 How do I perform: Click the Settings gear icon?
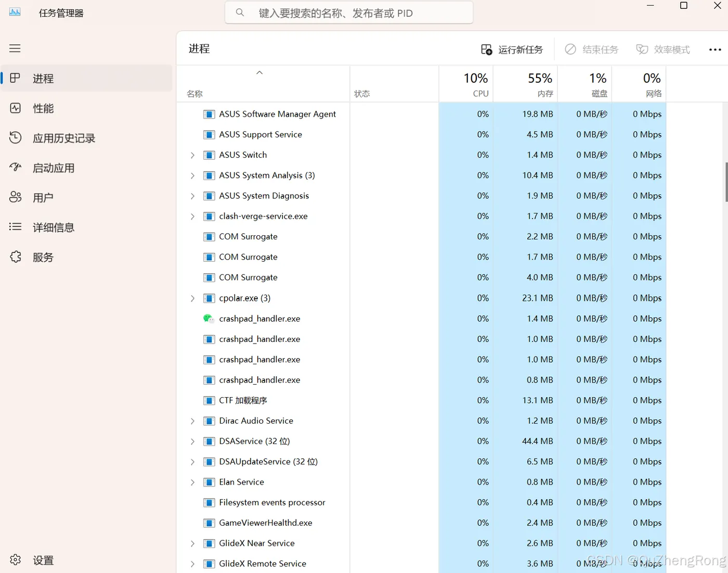[x=16, y=560]
